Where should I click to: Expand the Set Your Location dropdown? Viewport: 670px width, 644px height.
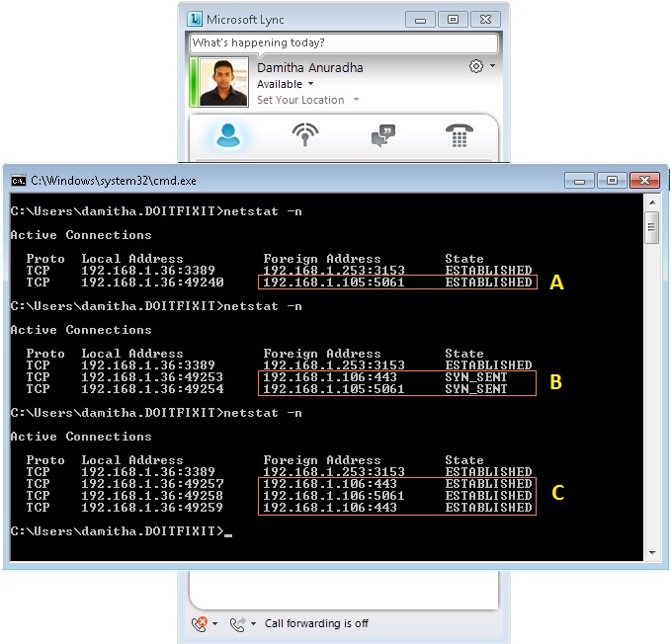click(356, 100)
